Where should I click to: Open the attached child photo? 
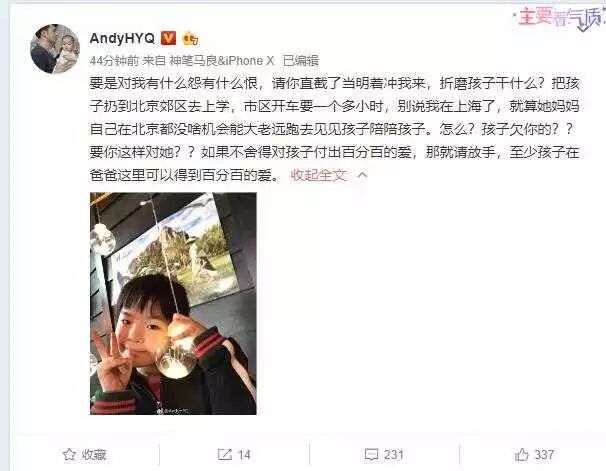click(173, 303)
